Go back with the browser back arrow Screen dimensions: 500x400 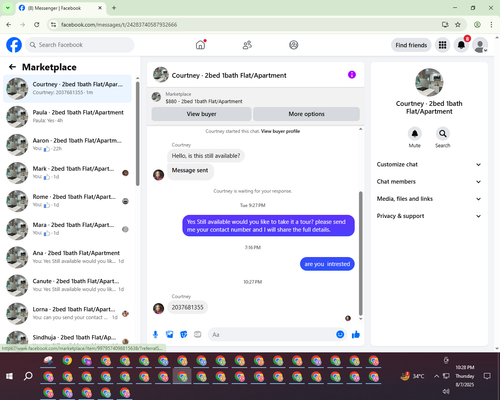click(x=9, y=24)
